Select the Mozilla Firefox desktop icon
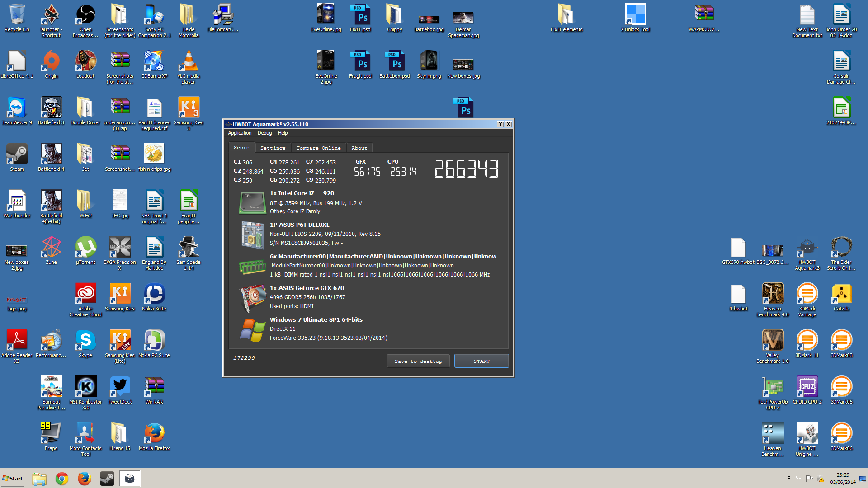Image resolution: width=868 pixels, height=488 pixels. tap(154, 436)
